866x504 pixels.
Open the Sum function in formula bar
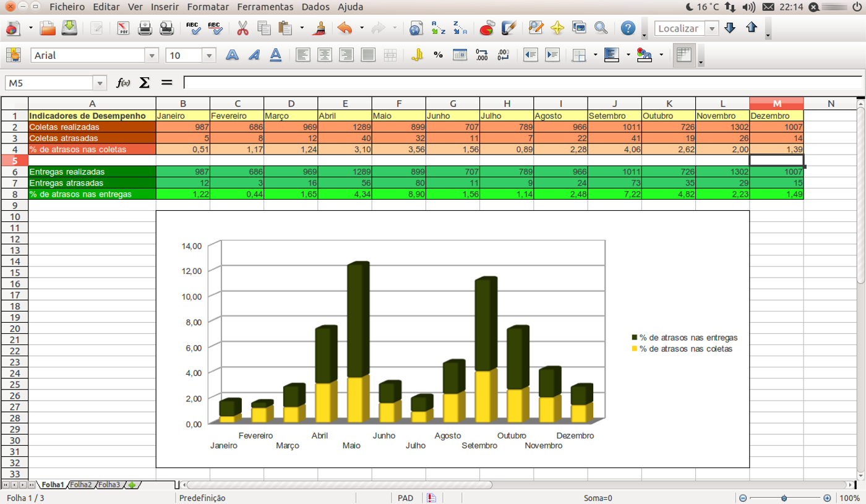(x=144, y=82)
